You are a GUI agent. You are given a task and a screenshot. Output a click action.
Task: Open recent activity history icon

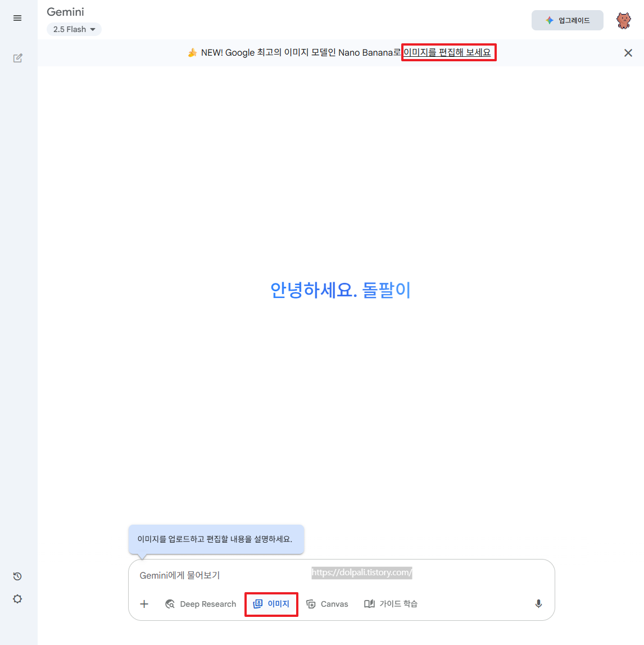coord(17,576)
